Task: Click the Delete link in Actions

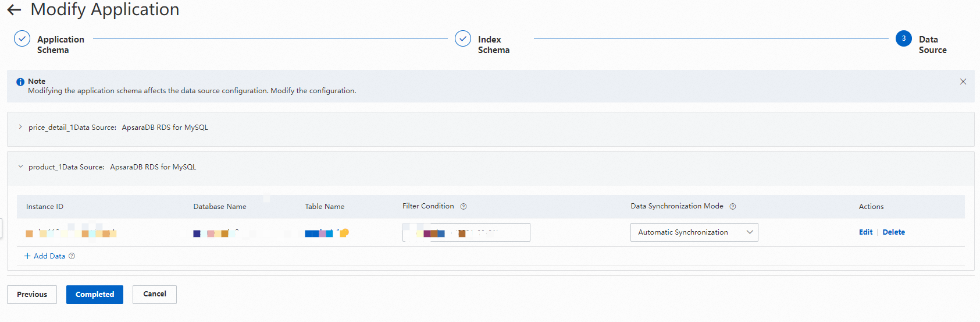Action: [x=893, y=232]
